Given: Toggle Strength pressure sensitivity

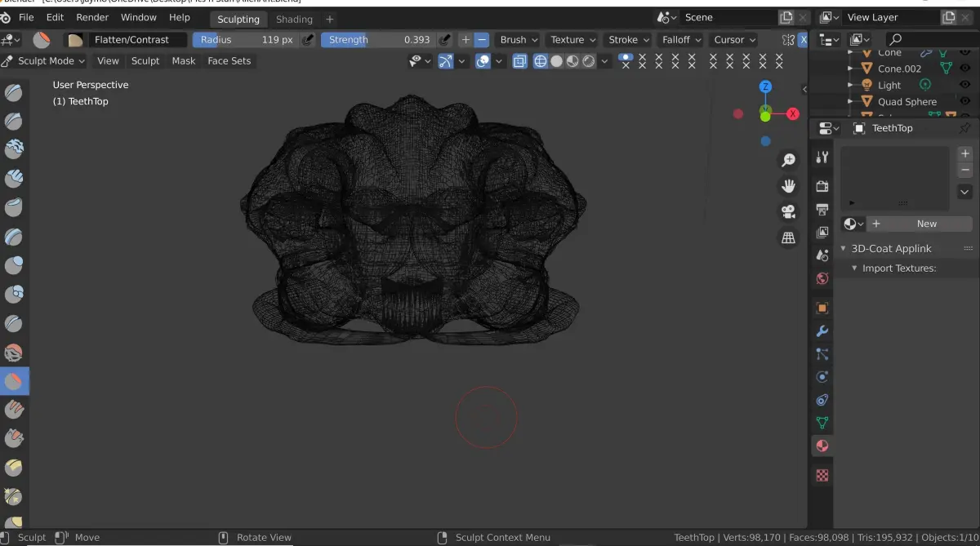Looking at the screenshot, I should [x=445, y=39].
